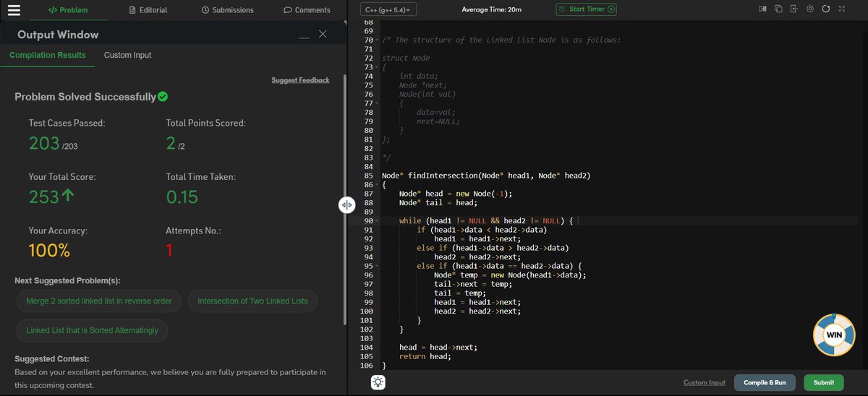
Task: Collapse constructor fold arrow at line 77
Action: 378,103
